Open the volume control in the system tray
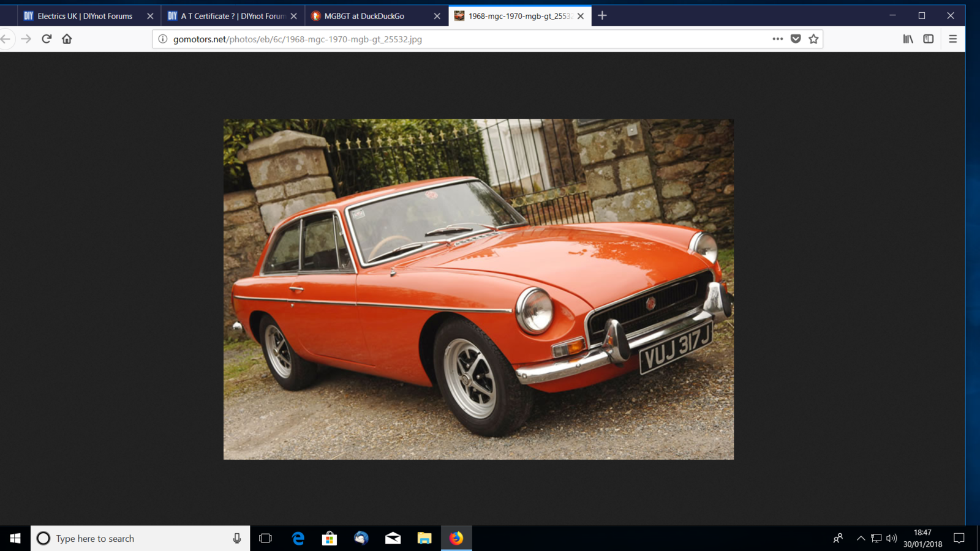980x551 pixels. click(x=891, y=538)
